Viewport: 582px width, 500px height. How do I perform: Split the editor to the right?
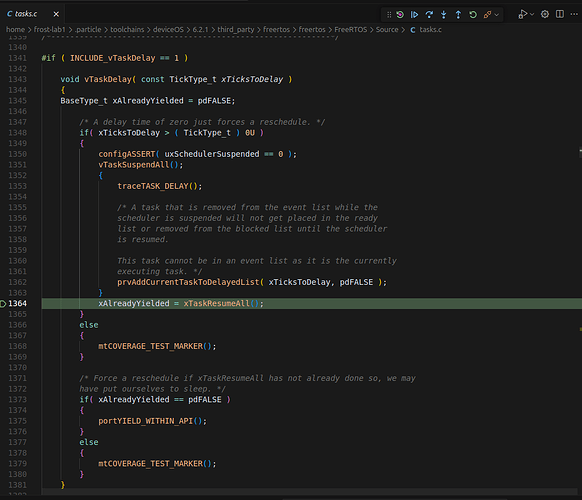560,14
